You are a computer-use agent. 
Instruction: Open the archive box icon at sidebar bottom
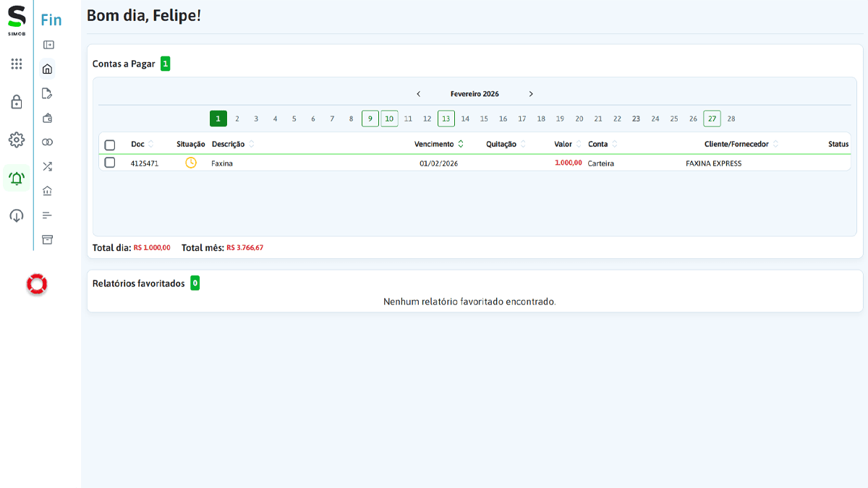click(47, 239)
